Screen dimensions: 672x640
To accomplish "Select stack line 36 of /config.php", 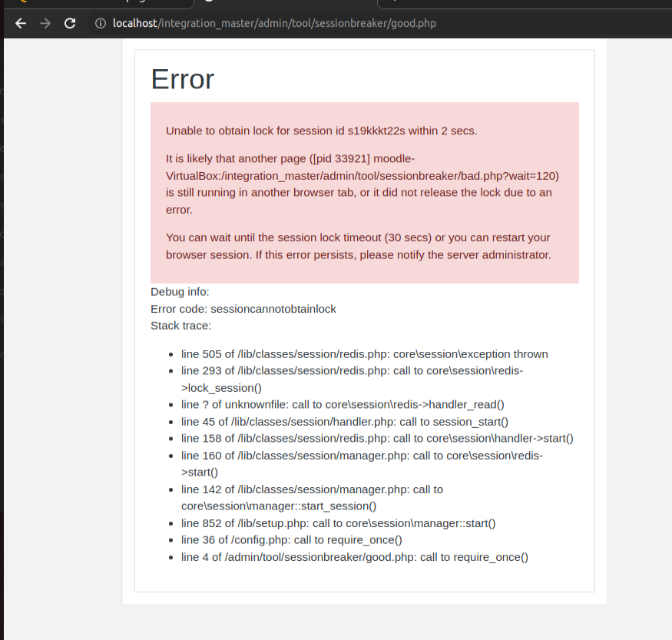I will tap(291, 540).
